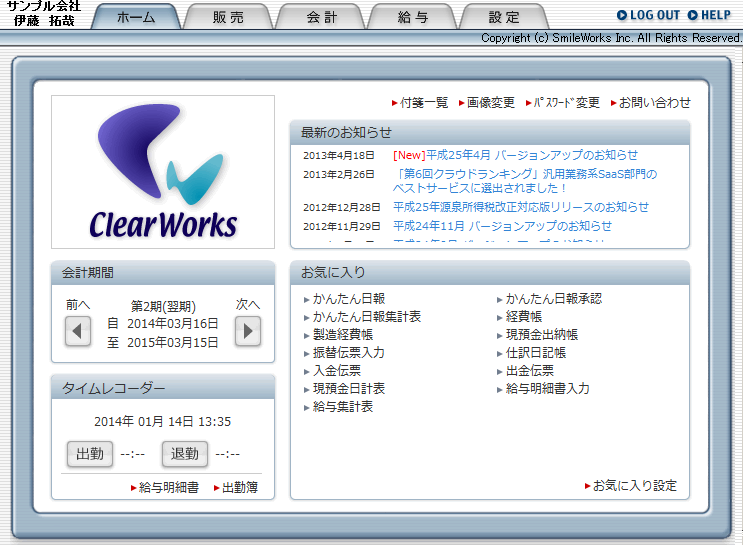Click the 退勤 clock-out button
This screenshot has height=546, width=744.
pos(185,454)
